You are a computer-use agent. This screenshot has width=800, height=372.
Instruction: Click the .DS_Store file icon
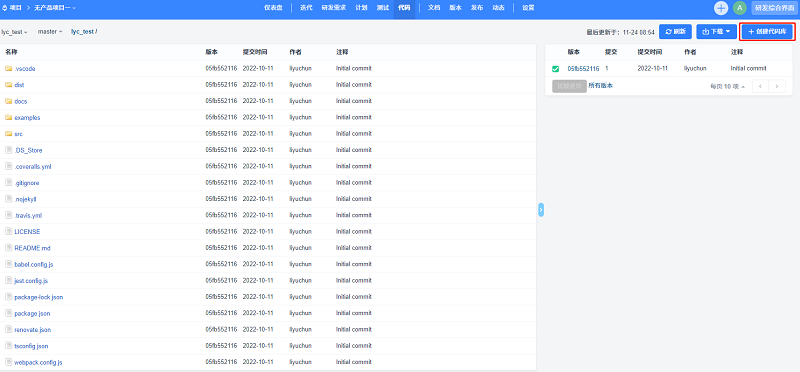pyautogui.click(x=8, y=150)
